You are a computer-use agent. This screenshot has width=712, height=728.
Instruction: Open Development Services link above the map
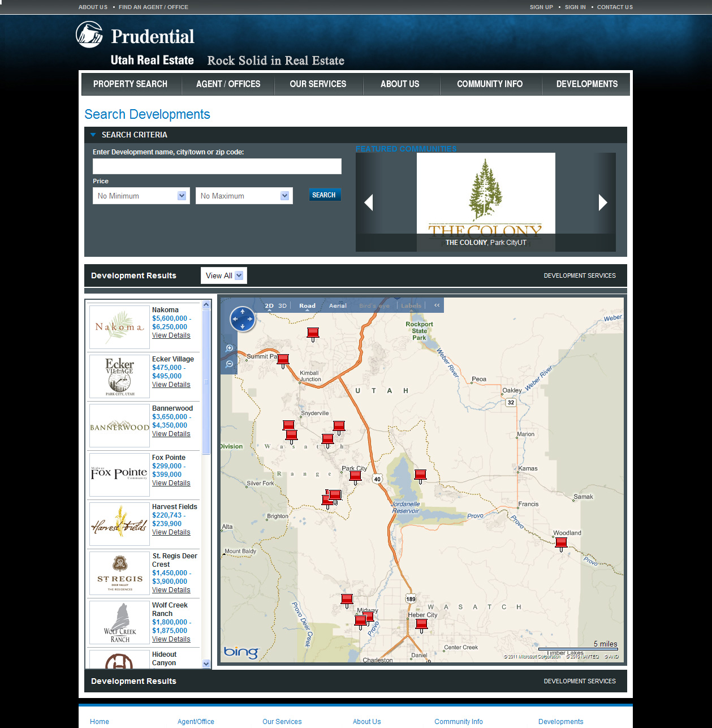coord(580,275)
